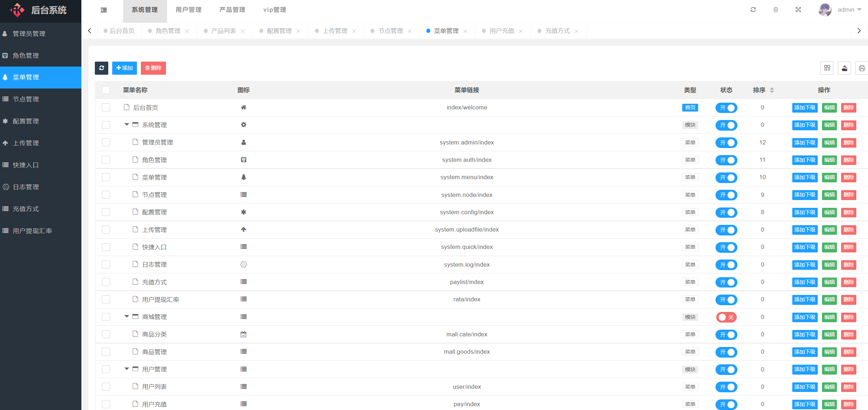Click the trash cache-clear icon in header
868x410 pixels.
click(776, 10)
